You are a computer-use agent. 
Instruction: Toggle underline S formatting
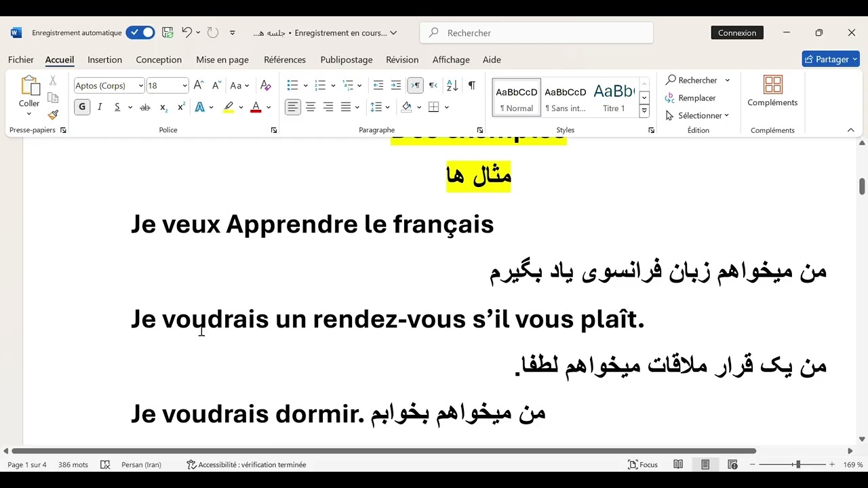[117, 107]
